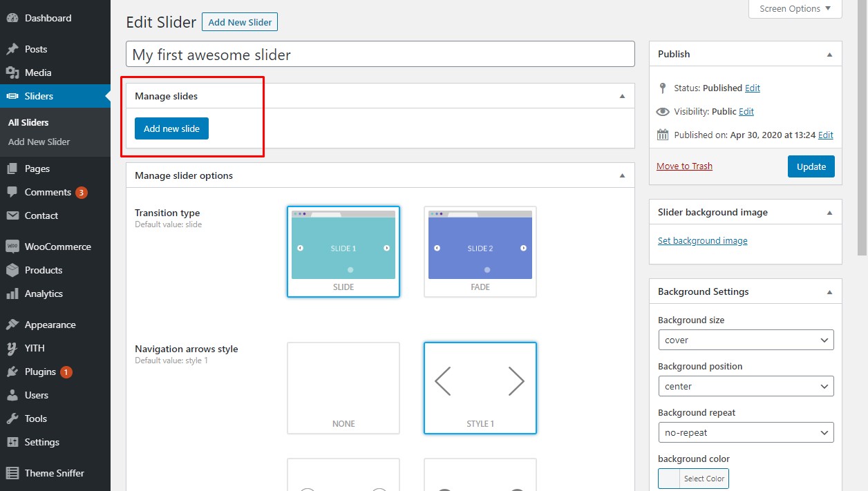Screen dimensions: 868x491
Task: Select the SLIDE transition type
Action: [343, 251]
